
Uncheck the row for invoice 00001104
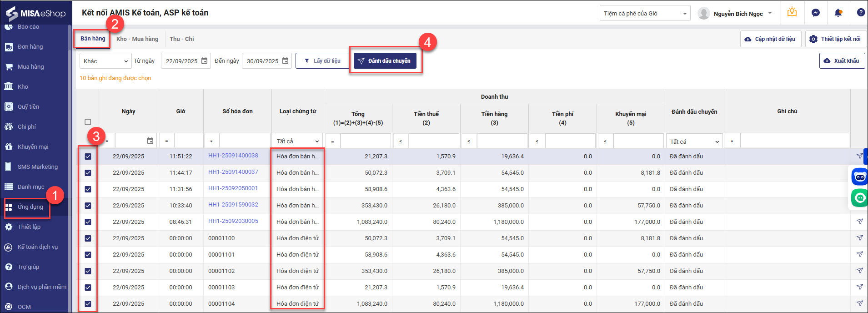pyautogui.click(x=88, y=304)
